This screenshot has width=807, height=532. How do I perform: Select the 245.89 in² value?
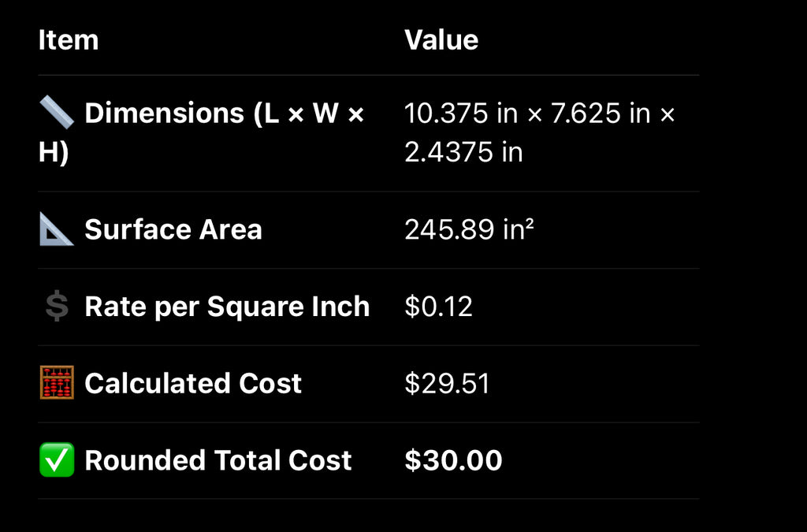[469, 229]
